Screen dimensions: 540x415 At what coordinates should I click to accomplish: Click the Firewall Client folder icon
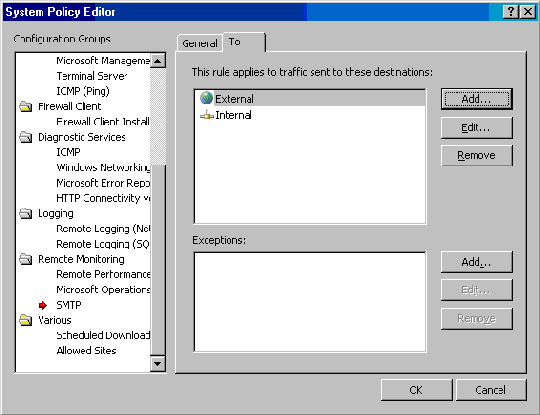26,106
